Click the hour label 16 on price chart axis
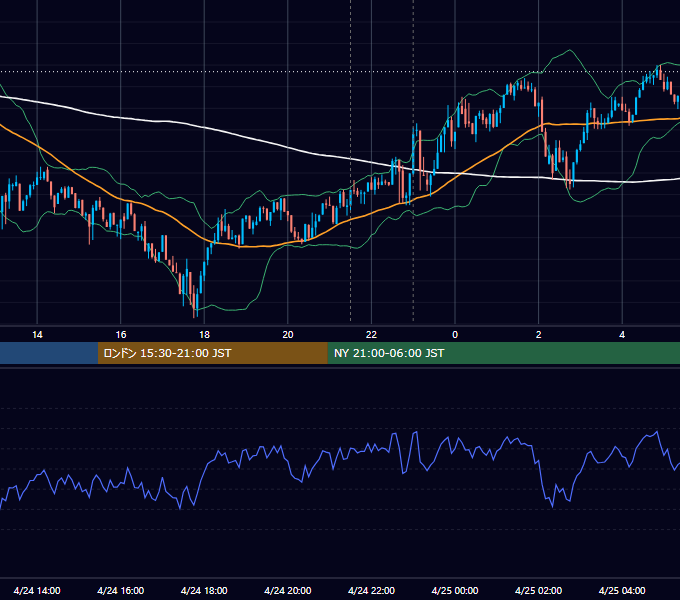680x600 pixels. [121, 335]
